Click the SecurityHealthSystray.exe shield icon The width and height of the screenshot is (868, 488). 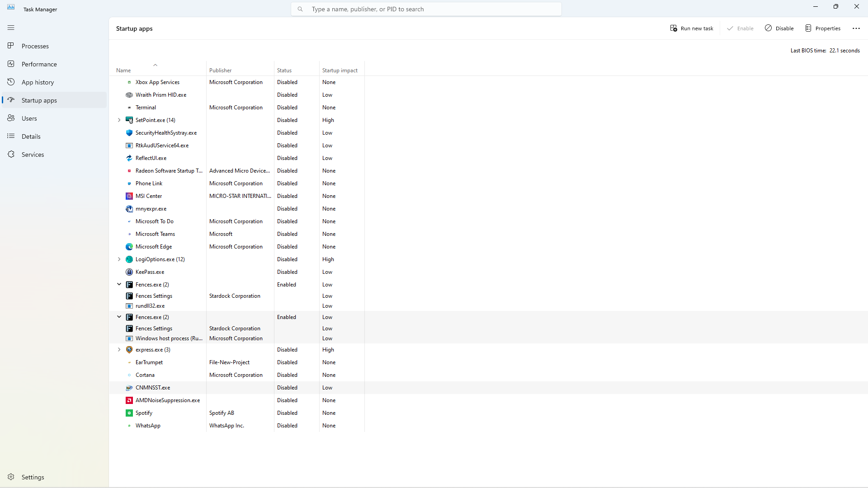tap(129, 133)
